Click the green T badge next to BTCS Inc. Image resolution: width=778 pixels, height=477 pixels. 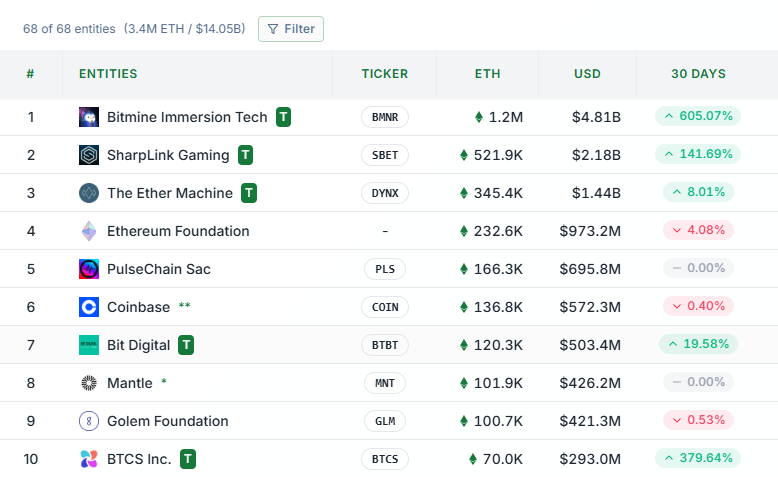click(188, 459)
